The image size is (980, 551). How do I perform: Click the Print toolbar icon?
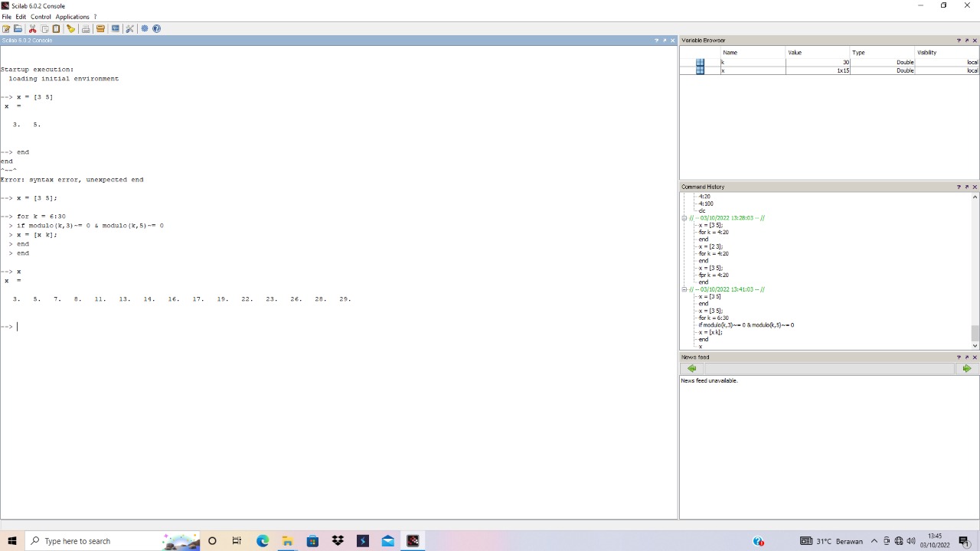86,28
